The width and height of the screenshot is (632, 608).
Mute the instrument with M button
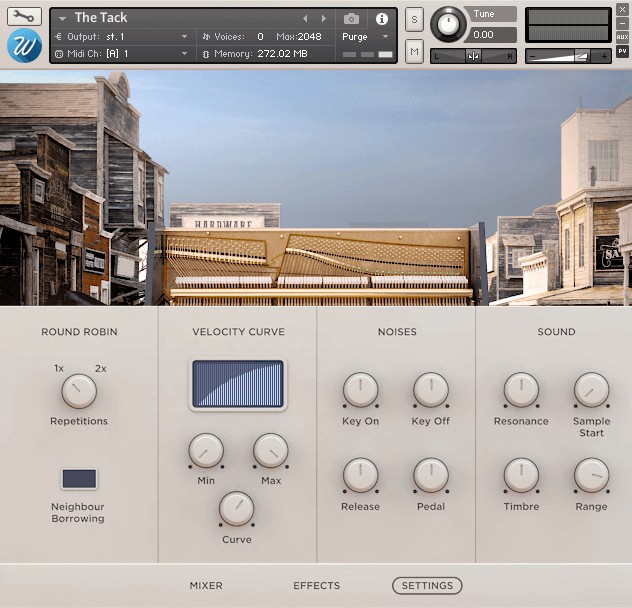(414, 50)
